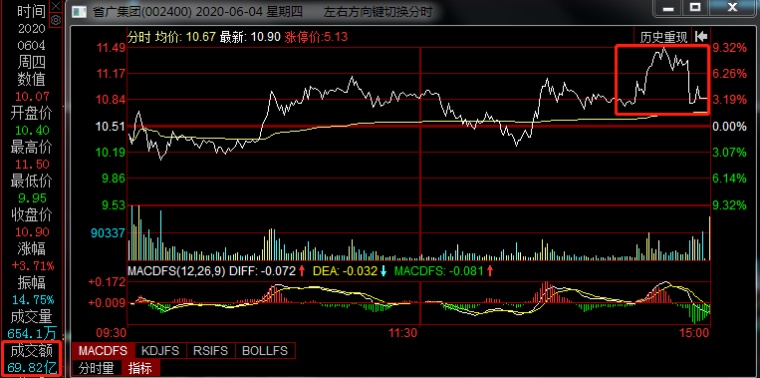Maximize the intraday chart window
760x378 pixels.
click(x=695, y=7)
